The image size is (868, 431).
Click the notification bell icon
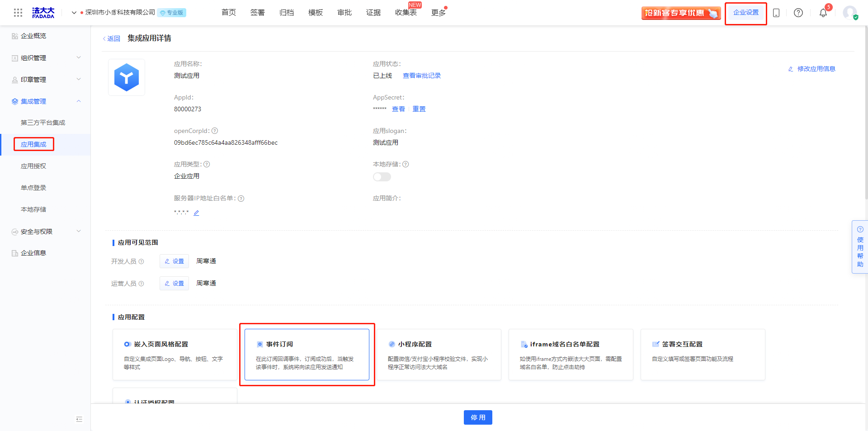coord(823,13)
